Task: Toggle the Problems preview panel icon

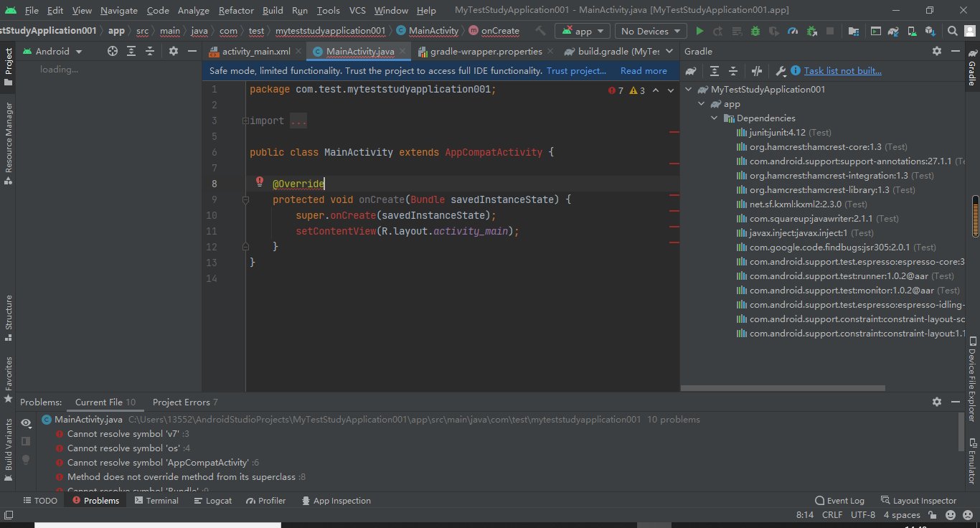Action: [27, 440]
